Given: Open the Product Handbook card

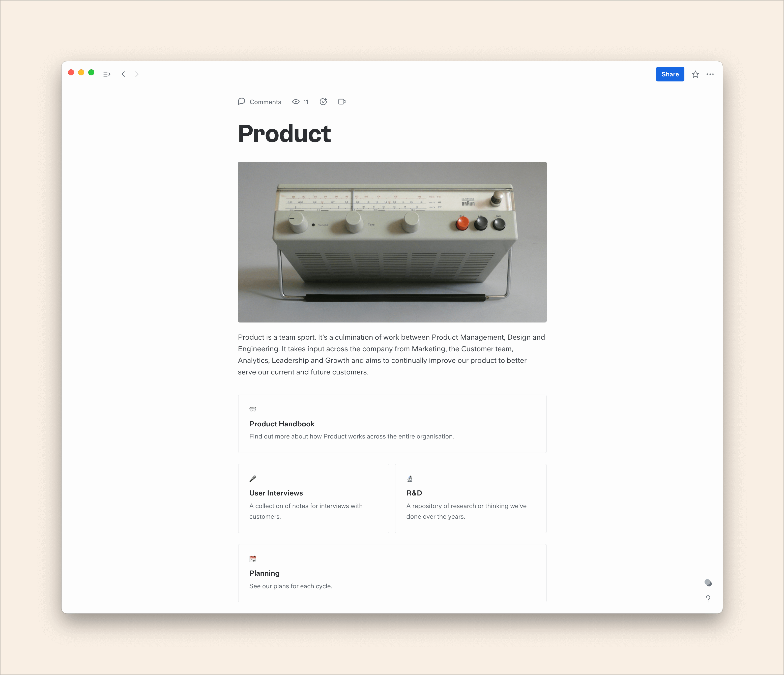Looking at the screenshot, I should pos(392,424).
